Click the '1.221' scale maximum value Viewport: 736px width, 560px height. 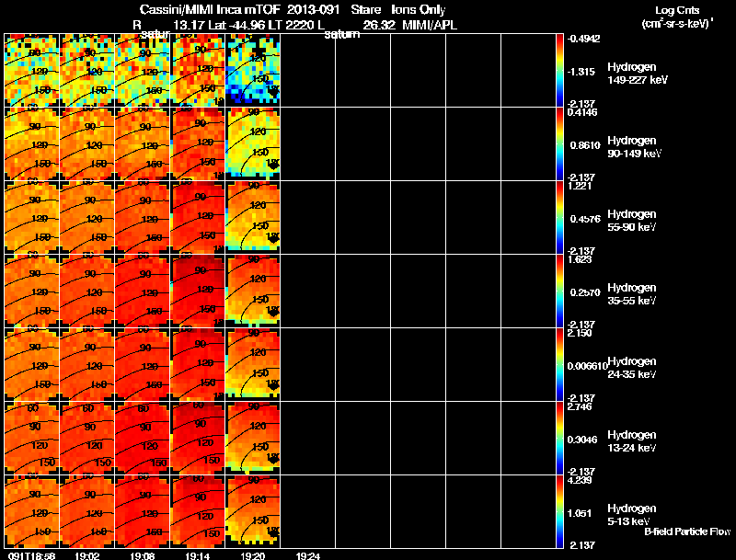580,186
